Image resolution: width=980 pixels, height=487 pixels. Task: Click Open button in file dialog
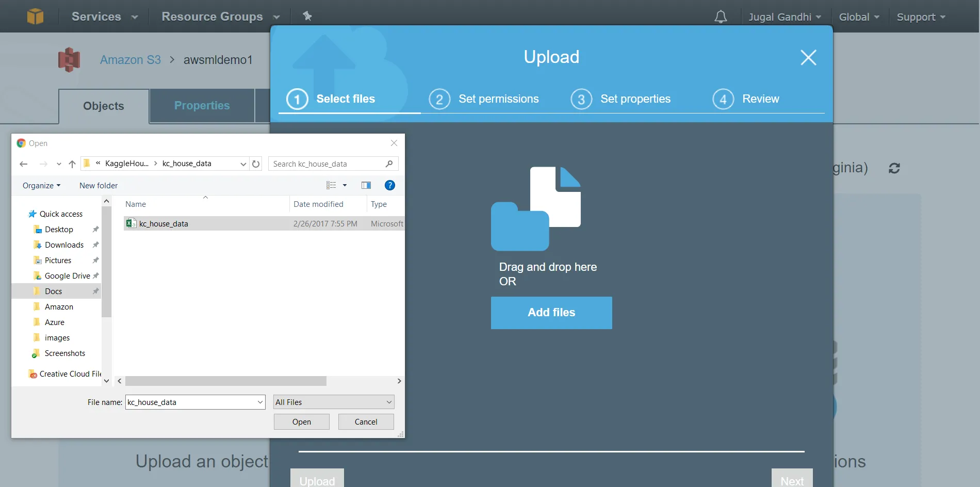click(302, 421)
